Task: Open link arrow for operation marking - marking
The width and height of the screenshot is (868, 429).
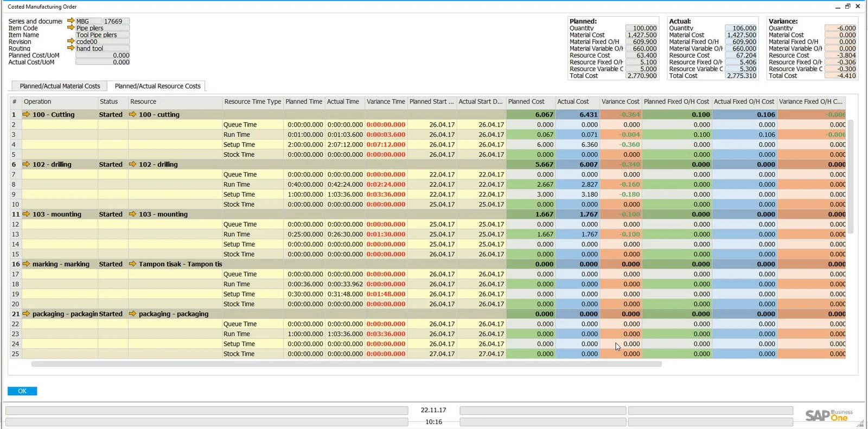Action: click(x=26, y=264)
